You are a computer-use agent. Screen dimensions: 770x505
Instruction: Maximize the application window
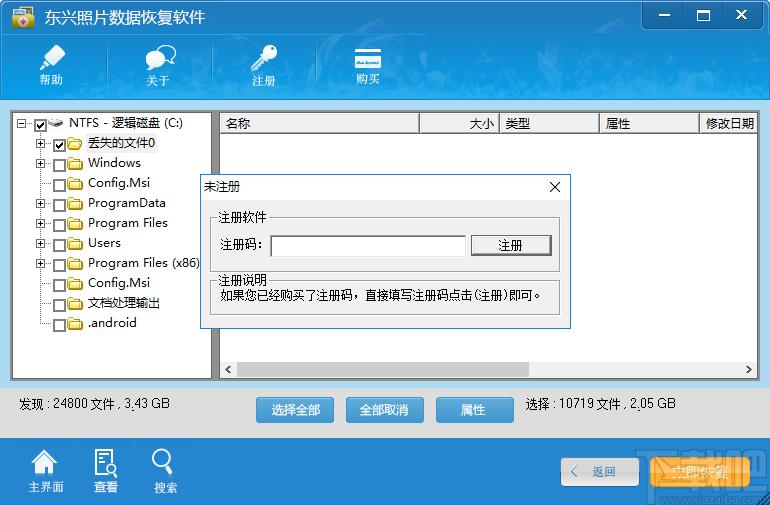tap(703, 15)
